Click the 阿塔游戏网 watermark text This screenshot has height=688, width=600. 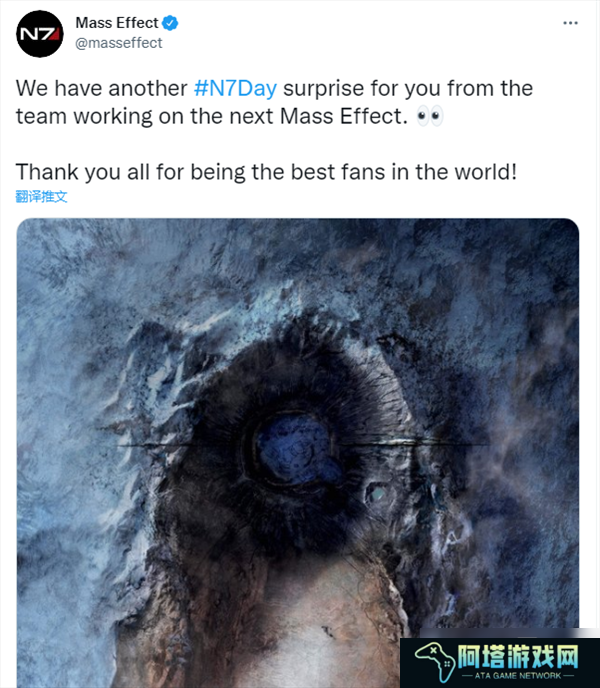pyautogui.click(x=518, y=656)
